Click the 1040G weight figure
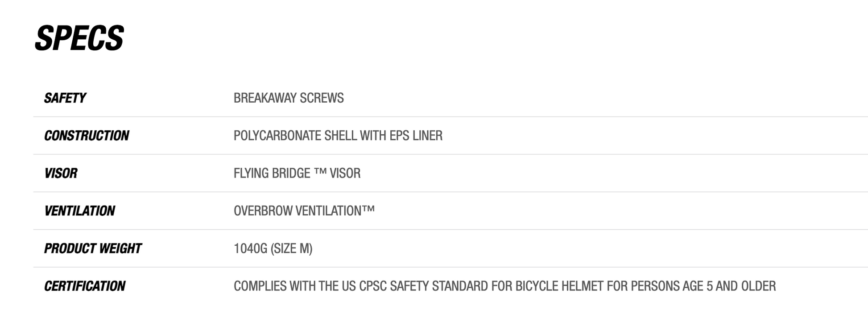This screenshot has width=868, height=318. click(250, 248)
